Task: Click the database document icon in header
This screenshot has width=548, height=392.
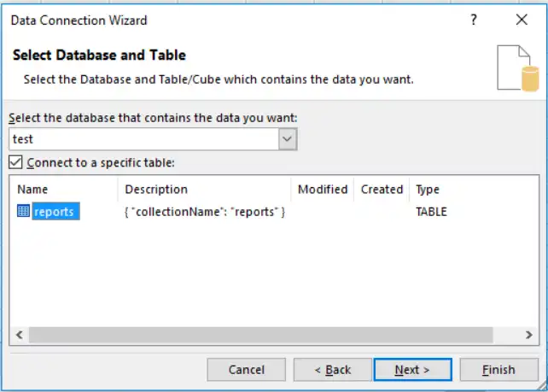Action: (x=518, y=67)
